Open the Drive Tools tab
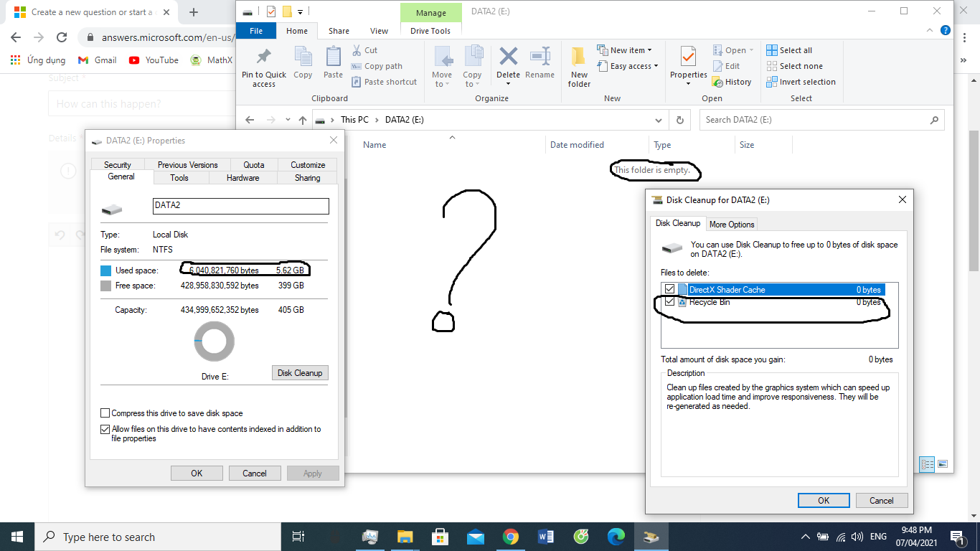980x551 pixels. [x=430, y=31]
